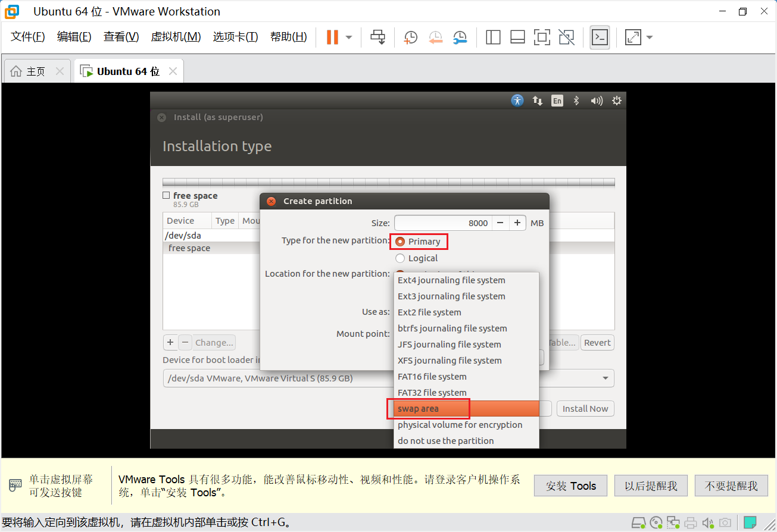777x532 pixels.
Task: Open the Ubuntu sound volume indicator
Action: (597, 101)
